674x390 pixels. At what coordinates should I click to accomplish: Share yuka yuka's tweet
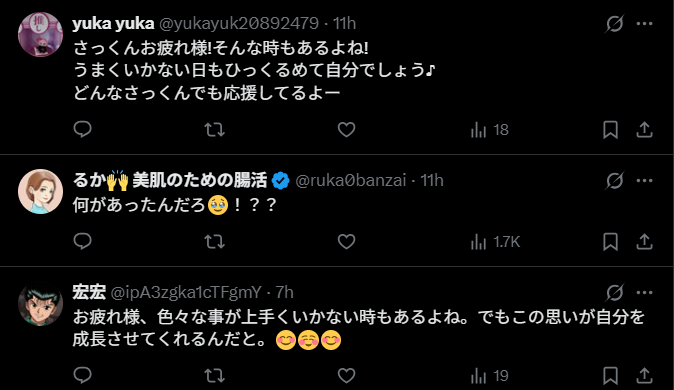pos(644,129)
